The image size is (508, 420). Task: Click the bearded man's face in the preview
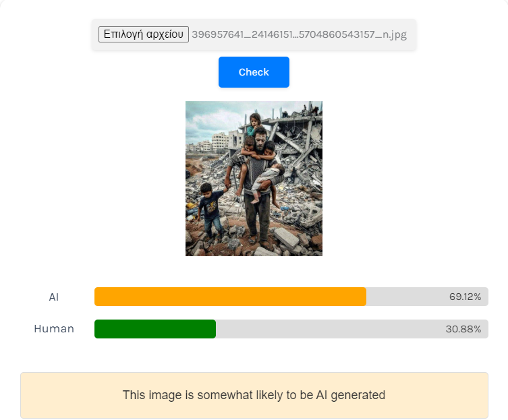260,139
